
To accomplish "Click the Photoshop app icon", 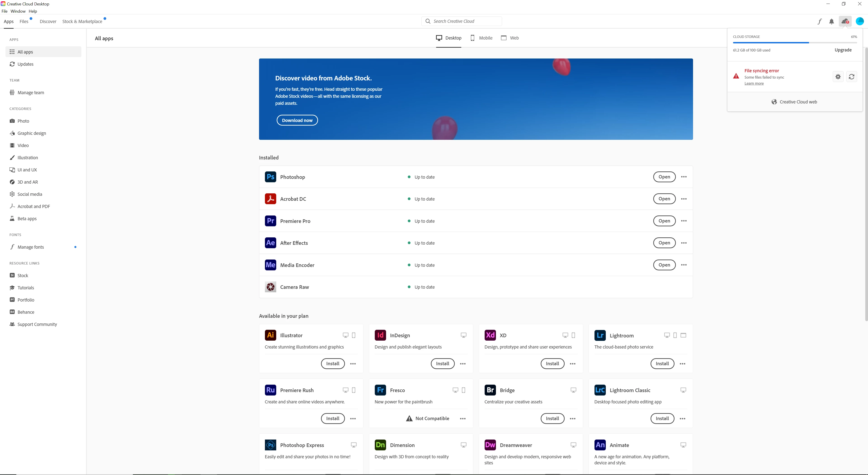I will point(270,177).
